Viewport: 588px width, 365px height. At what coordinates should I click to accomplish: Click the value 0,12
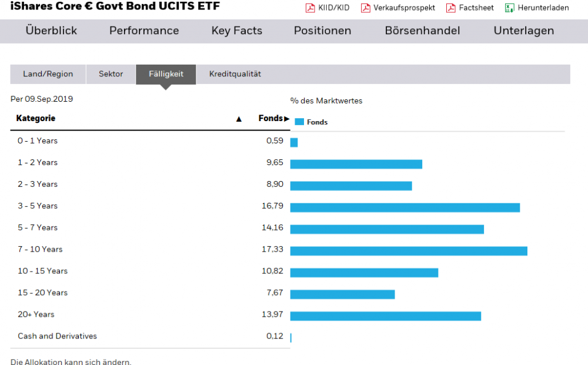point(275,336)
